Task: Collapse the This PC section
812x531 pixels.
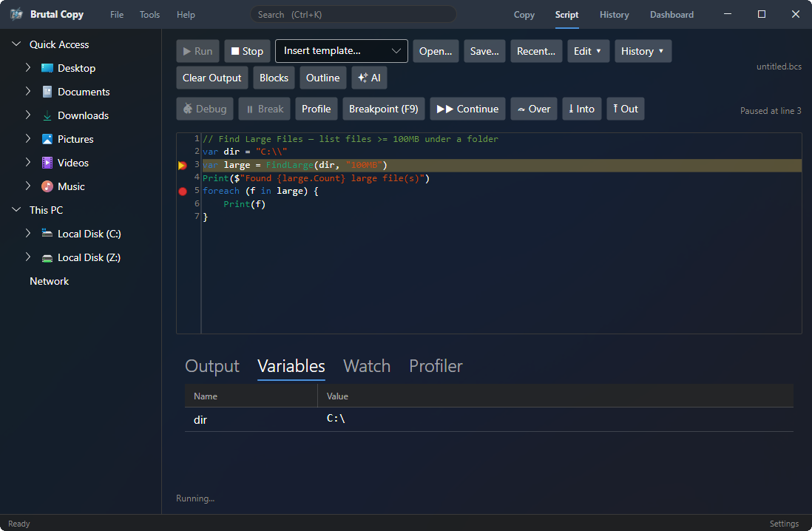Action: click(x=16, y=210)
